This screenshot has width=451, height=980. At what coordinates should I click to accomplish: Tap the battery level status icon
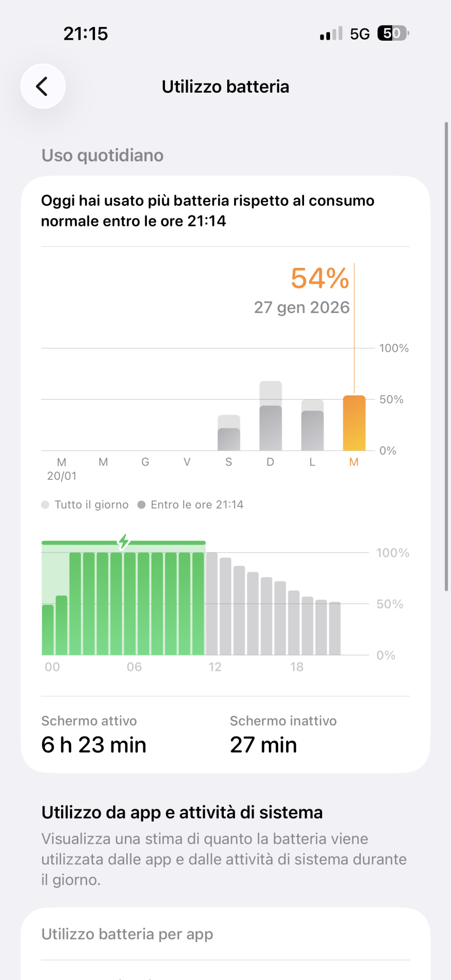pos(393,33)
